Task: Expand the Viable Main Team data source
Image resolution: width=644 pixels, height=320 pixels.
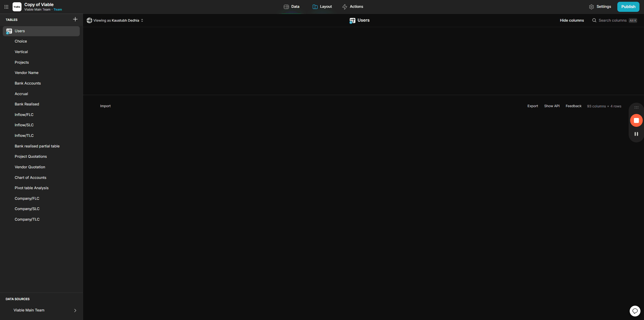Action: click(x=41, y=310)
